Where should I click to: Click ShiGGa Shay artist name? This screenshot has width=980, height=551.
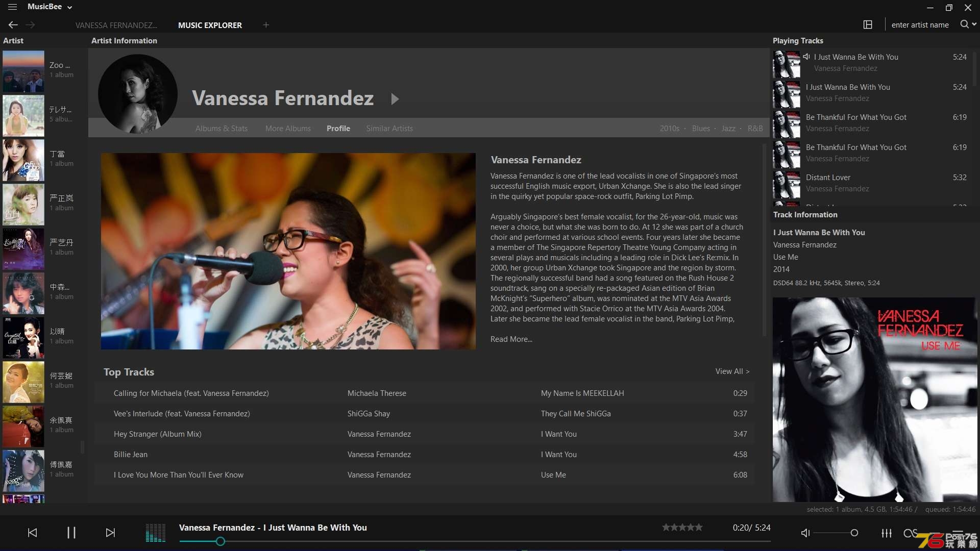click(x=369, y=414)
